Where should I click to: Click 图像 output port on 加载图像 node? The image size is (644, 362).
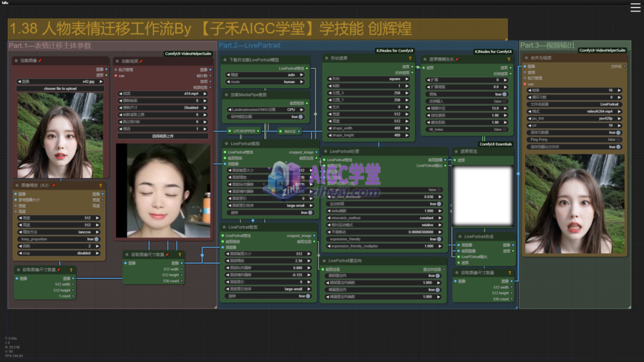coord(106,69)
